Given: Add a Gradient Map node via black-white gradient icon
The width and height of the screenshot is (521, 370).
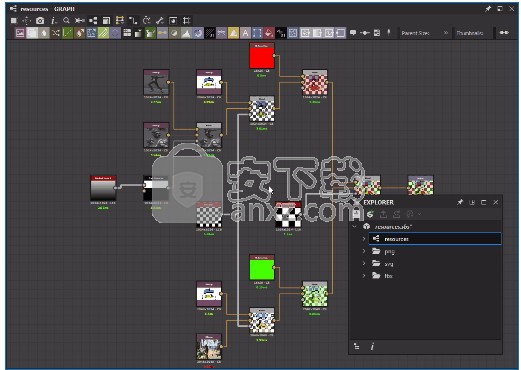Looking at the screenshot, I should (138, 33).
